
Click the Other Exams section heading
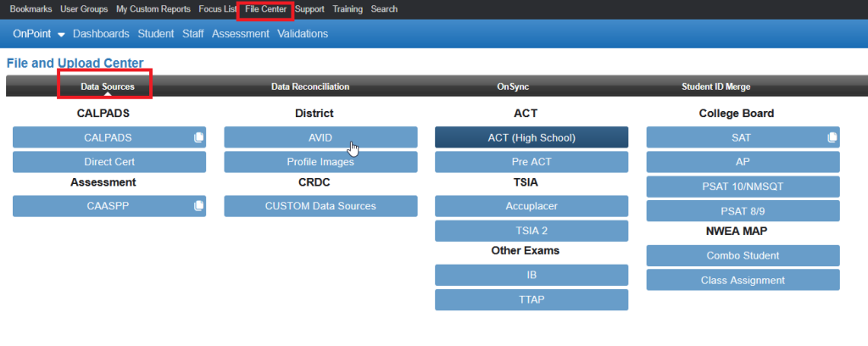pyautogui.click(x=526, y=251)
